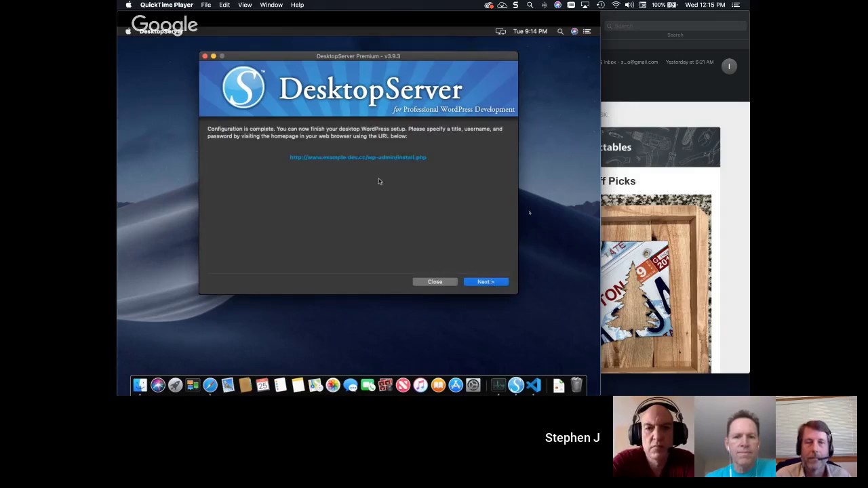The image size is (868, 488).
Task: Open Notification Center from top menu bar
Action: click(x=736, y=5)
